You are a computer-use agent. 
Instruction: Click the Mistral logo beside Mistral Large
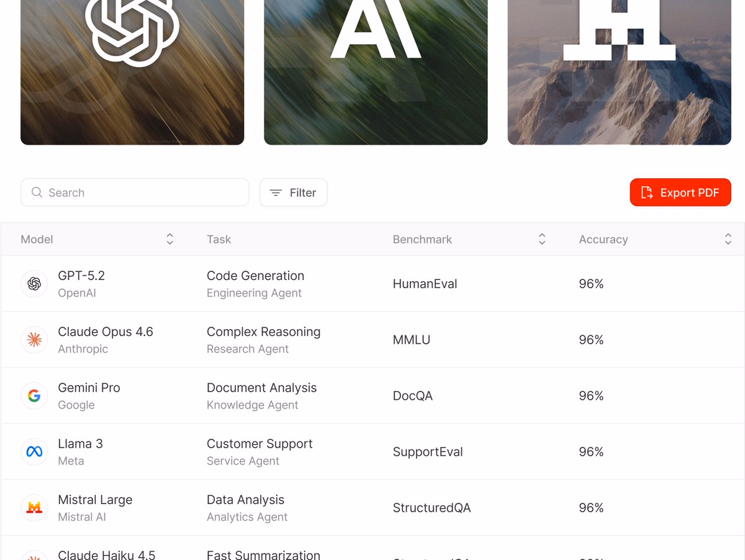point(34,508)
